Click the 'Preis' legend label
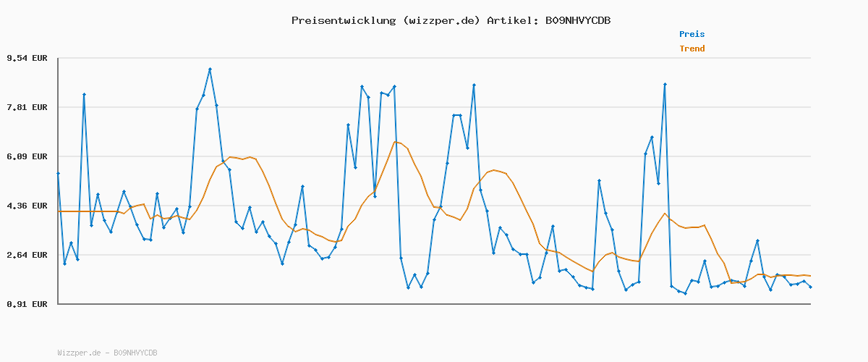The width and height of the screenshot is (868, 362). 692,34
